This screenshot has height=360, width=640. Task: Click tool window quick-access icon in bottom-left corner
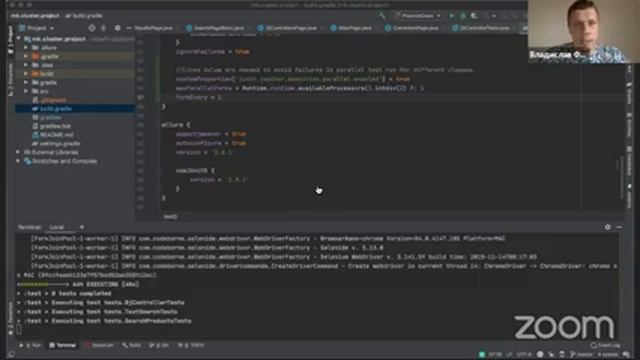(11, 354)
